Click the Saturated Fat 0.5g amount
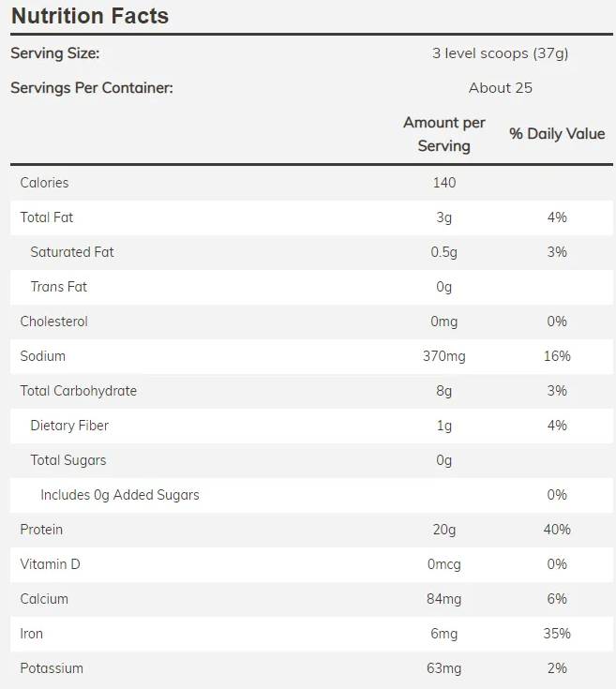 (444, 252)
